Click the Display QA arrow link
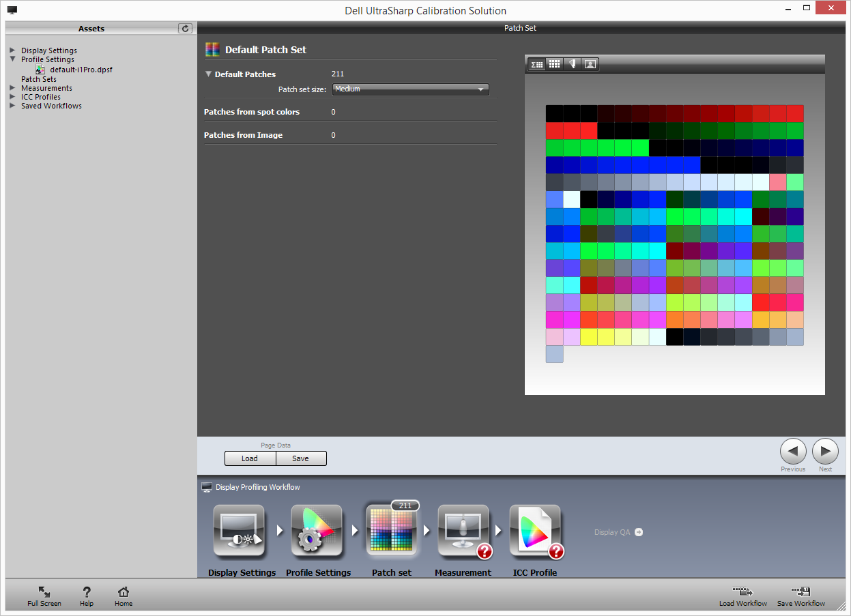 coord(639,532)
